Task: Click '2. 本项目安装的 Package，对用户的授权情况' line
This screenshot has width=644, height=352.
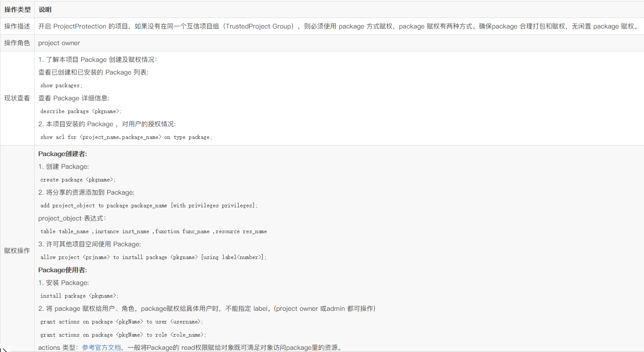Action: click(x=107, y=124)
